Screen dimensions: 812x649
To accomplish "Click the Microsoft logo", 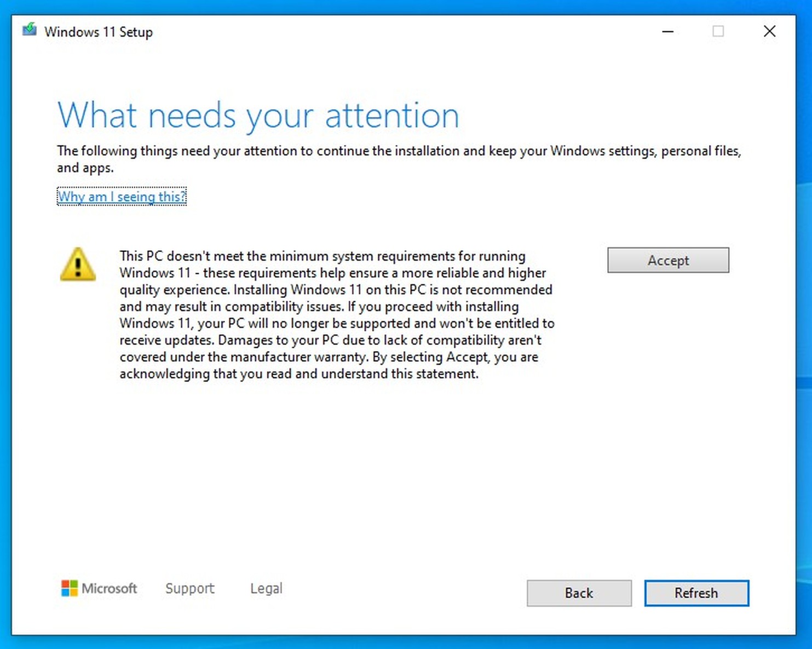I will click(99, 588).
